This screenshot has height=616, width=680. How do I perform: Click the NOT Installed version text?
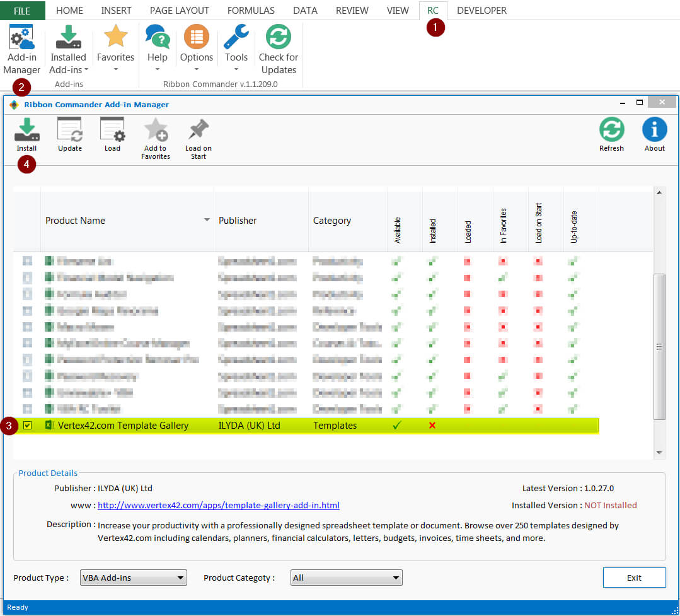point(610,506)
